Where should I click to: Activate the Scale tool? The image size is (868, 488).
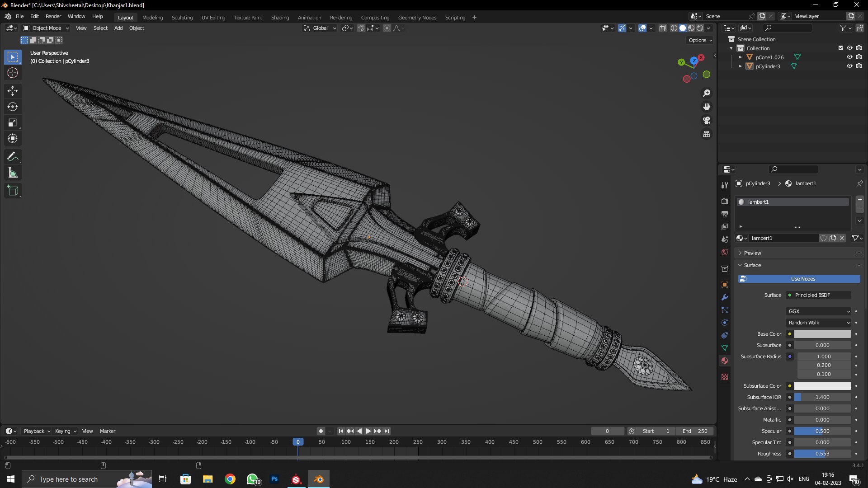click(13, 122)
